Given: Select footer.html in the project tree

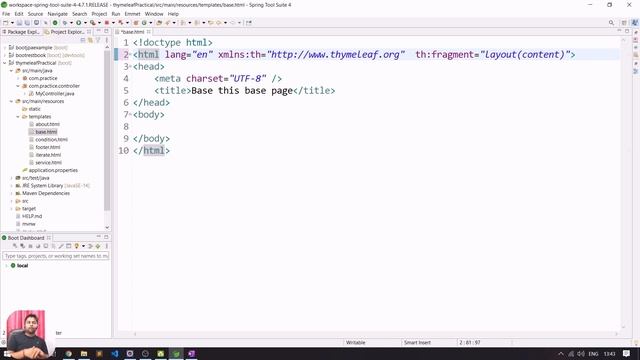Looking at the screenshot, I should (48, 147).
